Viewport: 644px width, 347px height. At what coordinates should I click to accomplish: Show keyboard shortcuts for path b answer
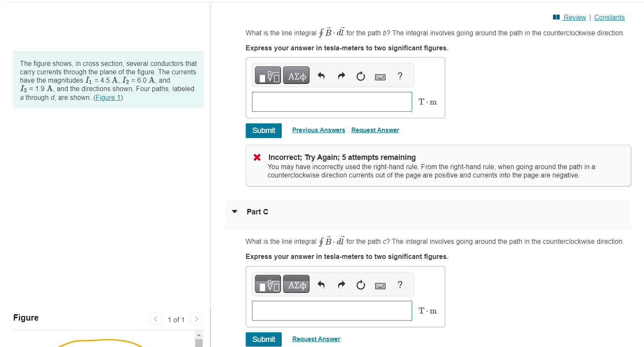coord(380,77)
